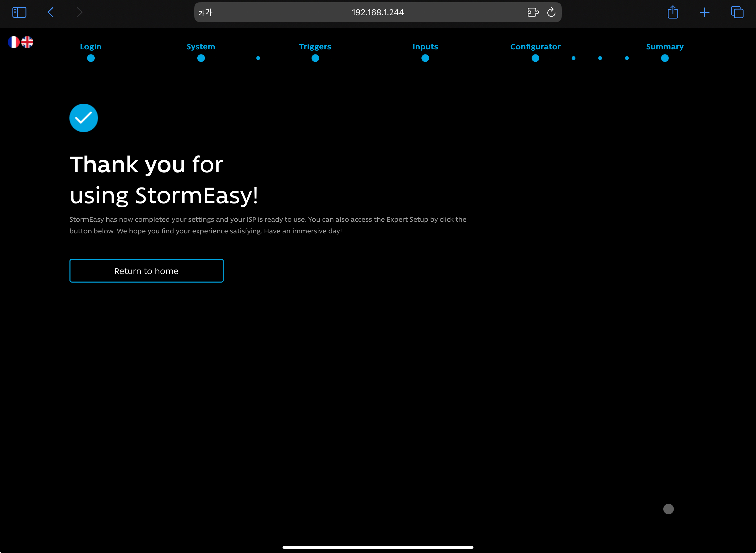Reload the current page
The width and height of the screenshot is (756, 553).
551,12
